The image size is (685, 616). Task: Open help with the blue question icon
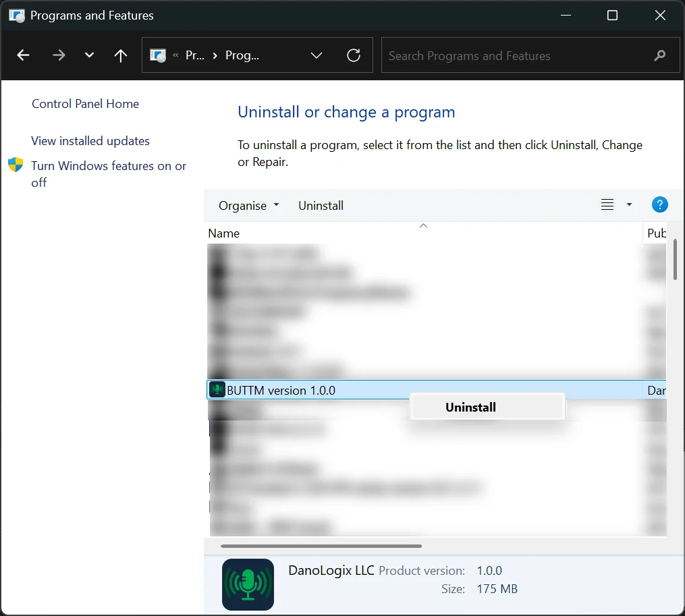point(659,204)
